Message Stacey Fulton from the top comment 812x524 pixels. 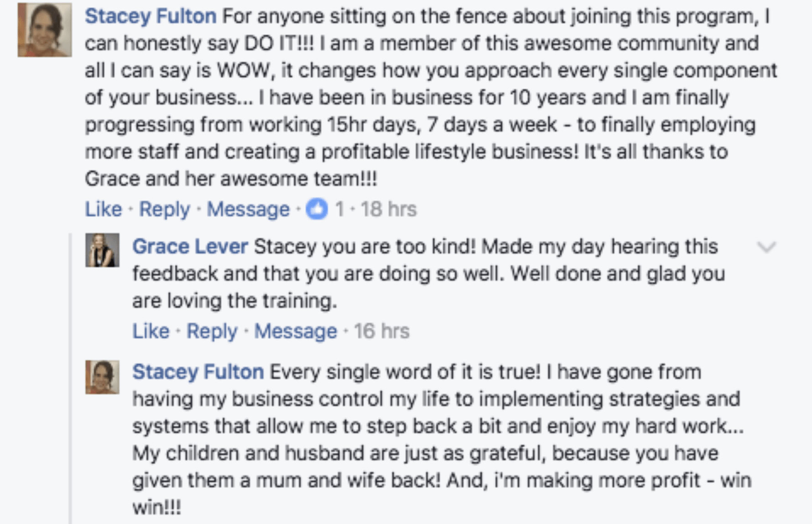point(248,210)
